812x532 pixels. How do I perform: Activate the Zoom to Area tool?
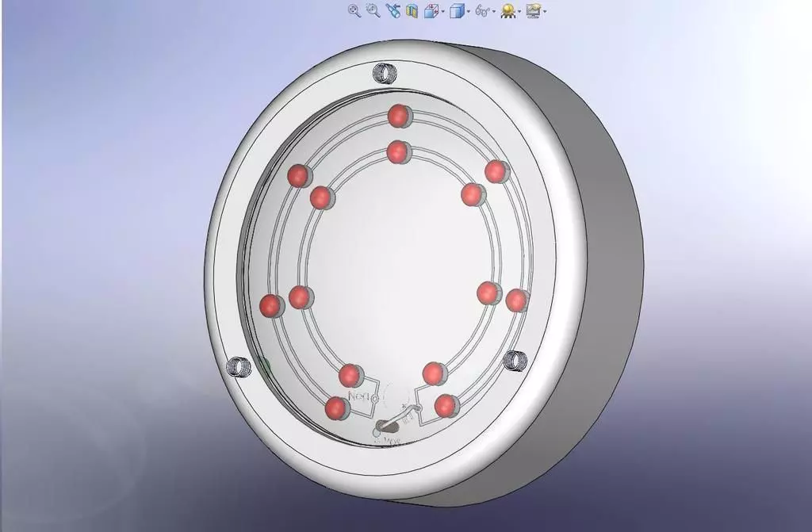[x=373, y=10]
